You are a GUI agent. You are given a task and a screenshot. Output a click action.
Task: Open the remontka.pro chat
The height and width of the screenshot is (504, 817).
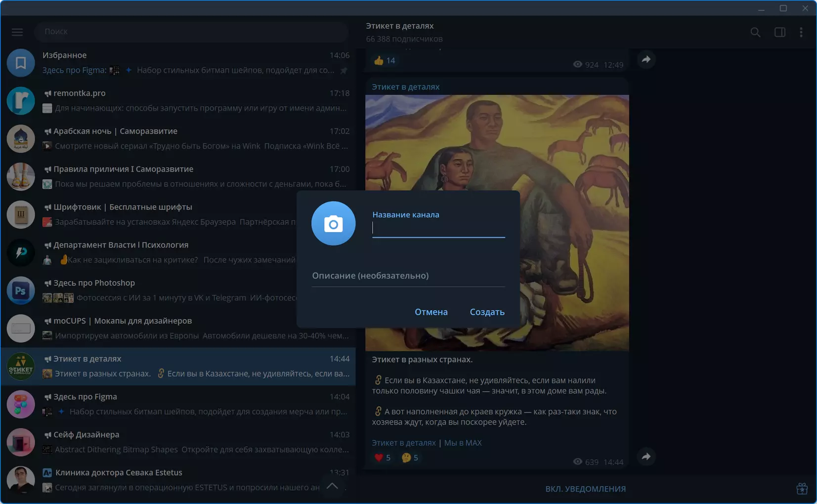click(x=178, y=101)
